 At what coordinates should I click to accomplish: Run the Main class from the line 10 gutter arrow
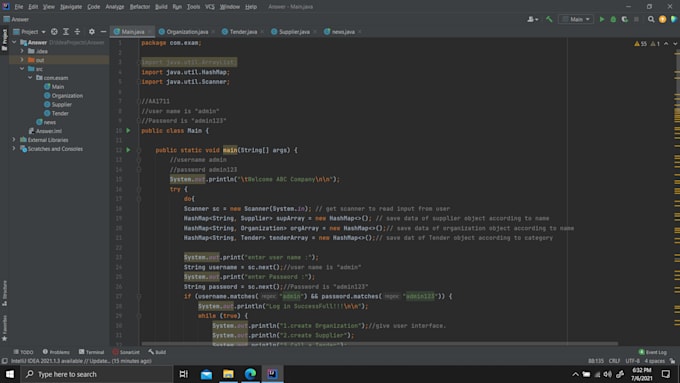128,131
